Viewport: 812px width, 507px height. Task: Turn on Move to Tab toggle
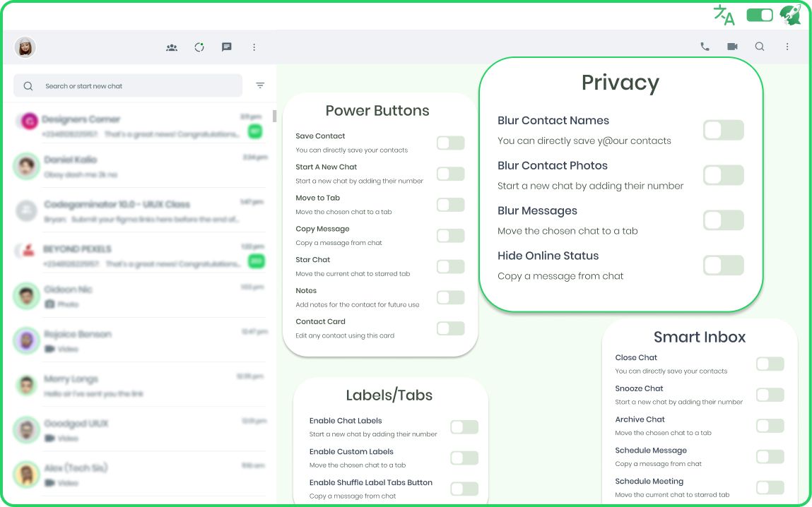(x=451, y=205)
